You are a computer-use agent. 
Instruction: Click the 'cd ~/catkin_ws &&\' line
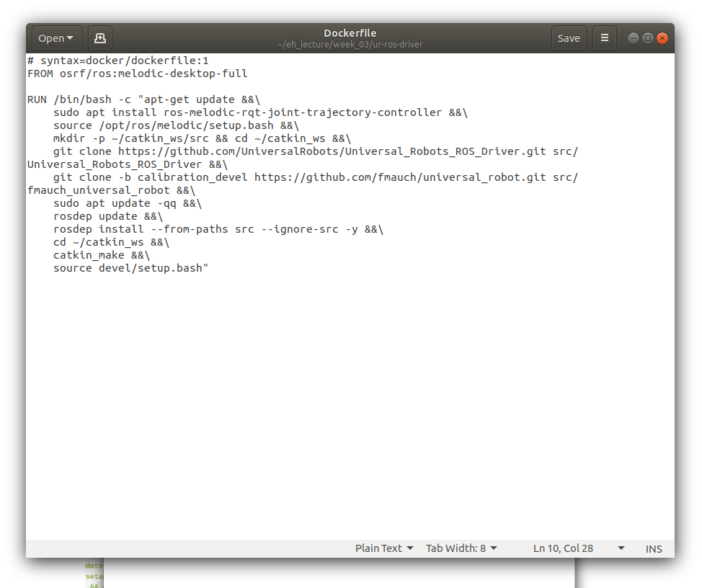(x=112, y=242)
